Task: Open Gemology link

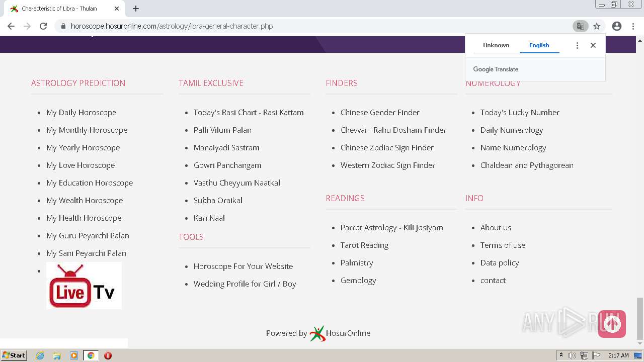Action: (x=358, y=281)
